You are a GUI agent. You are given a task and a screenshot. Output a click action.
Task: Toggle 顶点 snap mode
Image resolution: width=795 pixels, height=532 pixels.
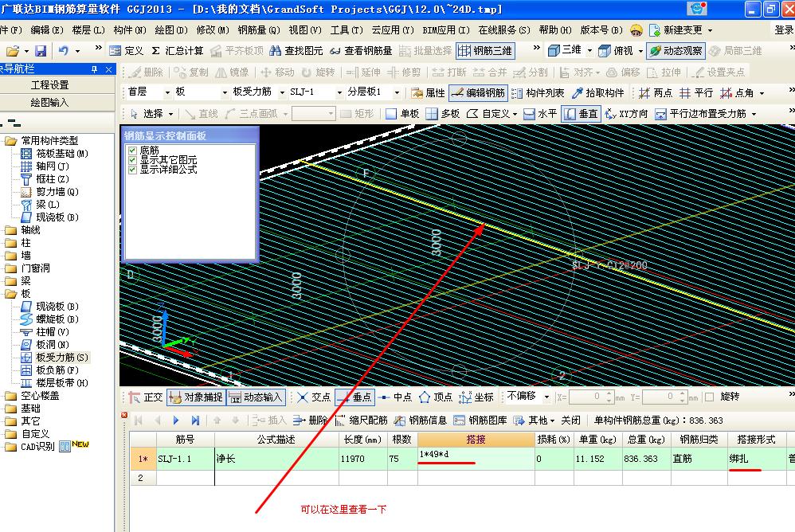tap(436, 397)
